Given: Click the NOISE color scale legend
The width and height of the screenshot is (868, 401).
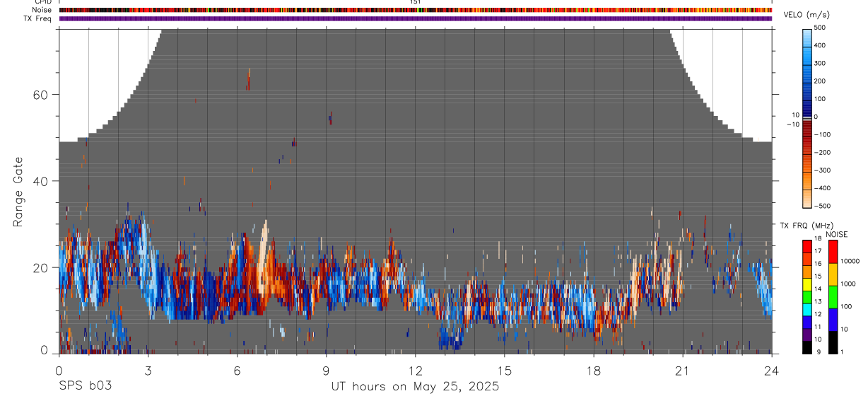Looking at the screenshot, I should [x=832, y=296].
